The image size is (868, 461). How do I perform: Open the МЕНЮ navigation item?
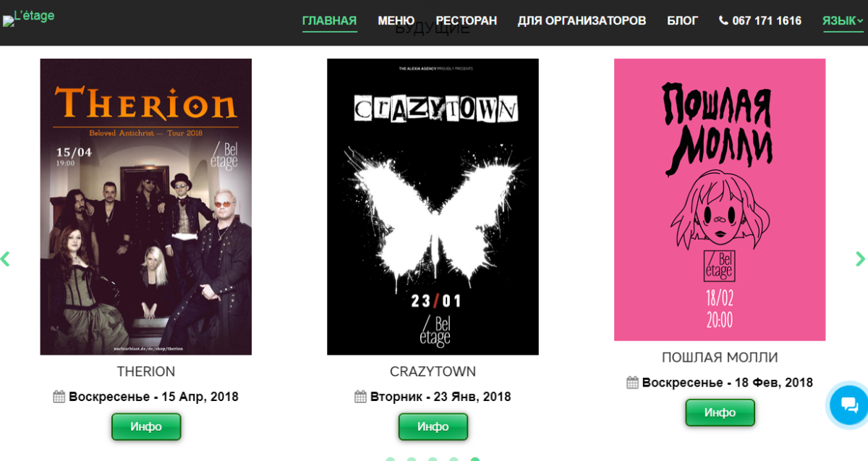tap(396, 21)
